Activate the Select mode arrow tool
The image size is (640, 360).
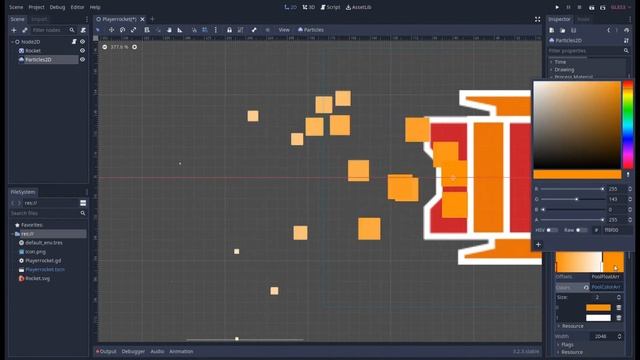[98, 30]
